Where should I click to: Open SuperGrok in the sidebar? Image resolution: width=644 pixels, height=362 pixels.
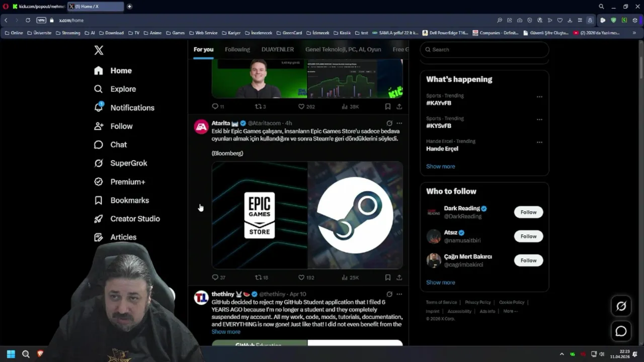tap(121, 163)
